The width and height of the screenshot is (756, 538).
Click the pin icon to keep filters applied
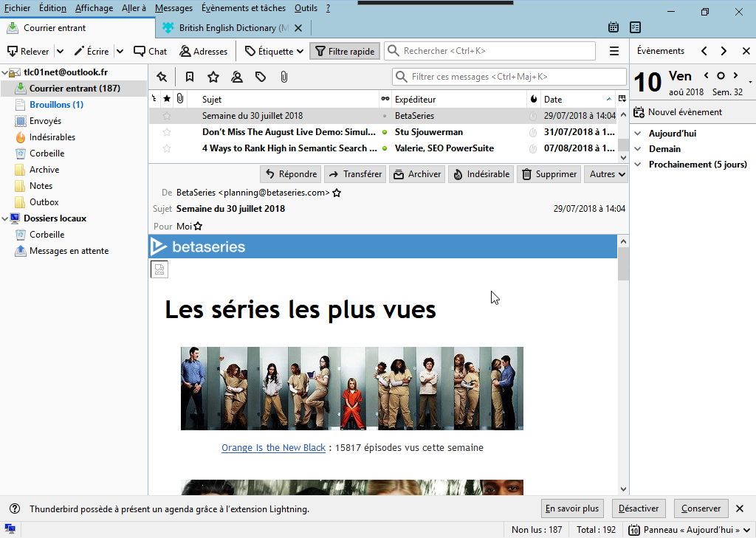pos(162,77)
